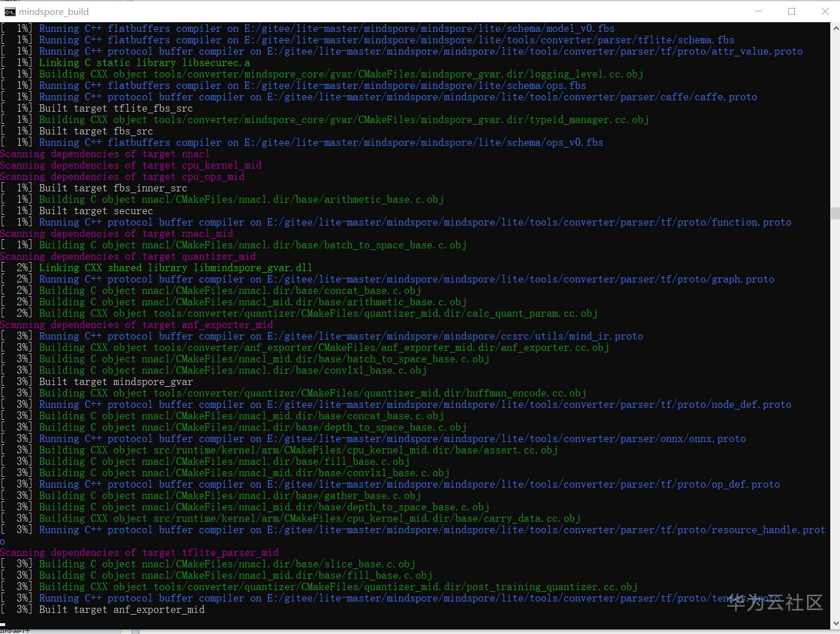Select the "Built target fbs_src" line
The width and height of the screenshot is (840, 634).
[76, 131]
